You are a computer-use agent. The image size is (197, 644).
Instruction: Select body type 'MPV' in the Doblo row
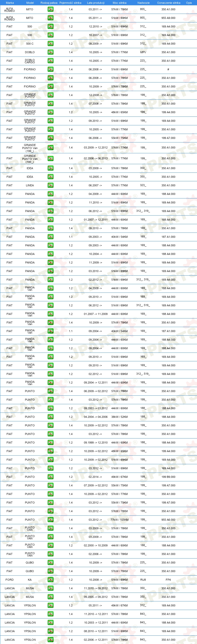point(143,52)
